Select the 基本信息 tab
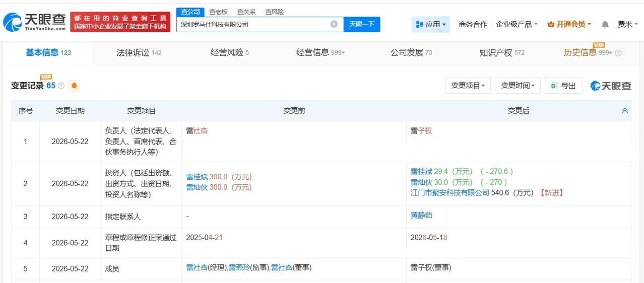The height and width of the screenshot is (283, 644). (48, 52)
